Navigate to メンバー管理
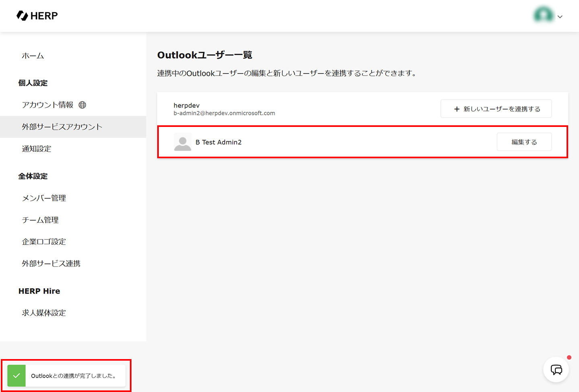 tap(44, 198)
